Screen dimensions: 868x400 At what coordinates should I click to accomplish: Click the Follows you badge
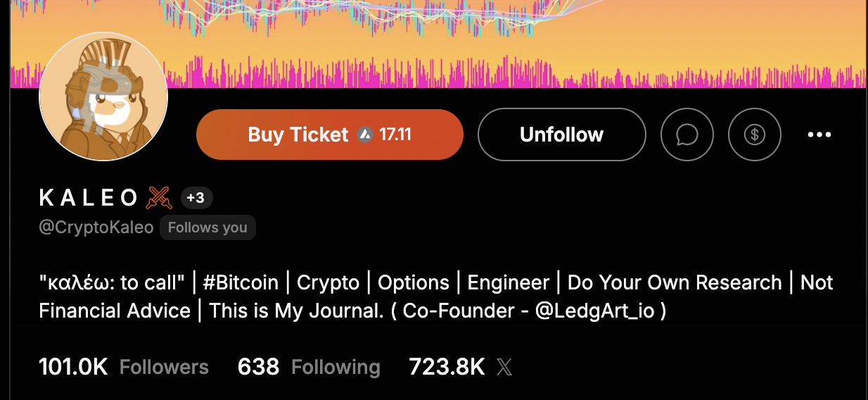pos(208,227)
